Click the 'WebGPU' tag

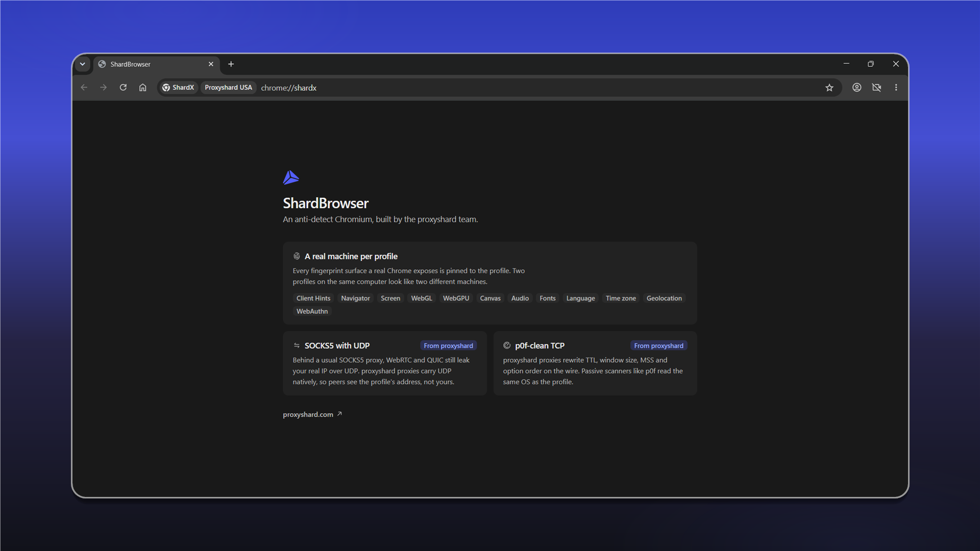coord(456,298)
